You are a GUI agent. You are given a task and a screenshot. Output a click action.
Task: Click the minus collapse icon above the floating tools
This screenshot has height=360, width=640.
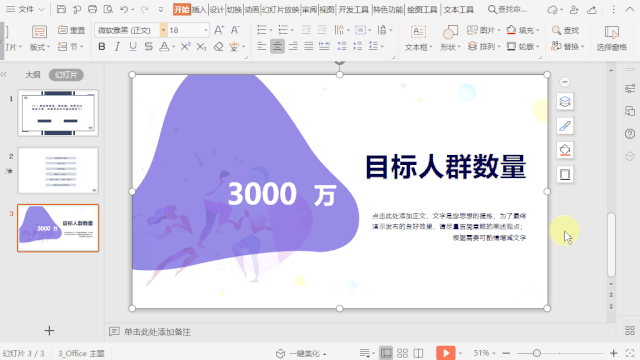565,82
